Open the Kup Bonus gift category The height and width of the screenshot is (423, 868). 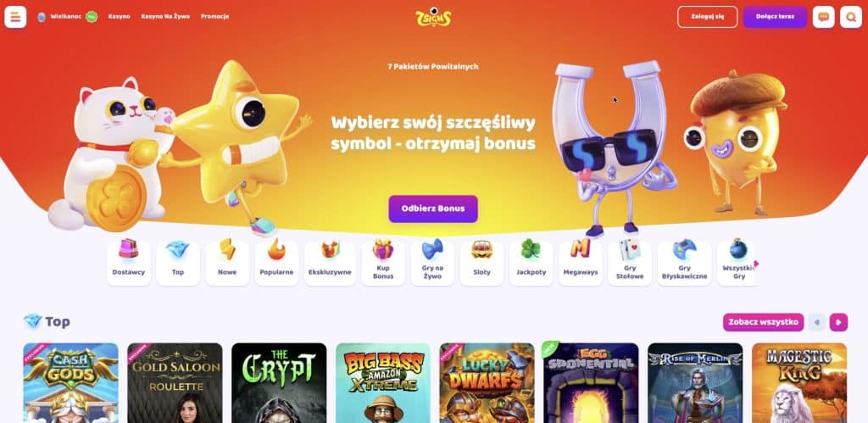383,263
